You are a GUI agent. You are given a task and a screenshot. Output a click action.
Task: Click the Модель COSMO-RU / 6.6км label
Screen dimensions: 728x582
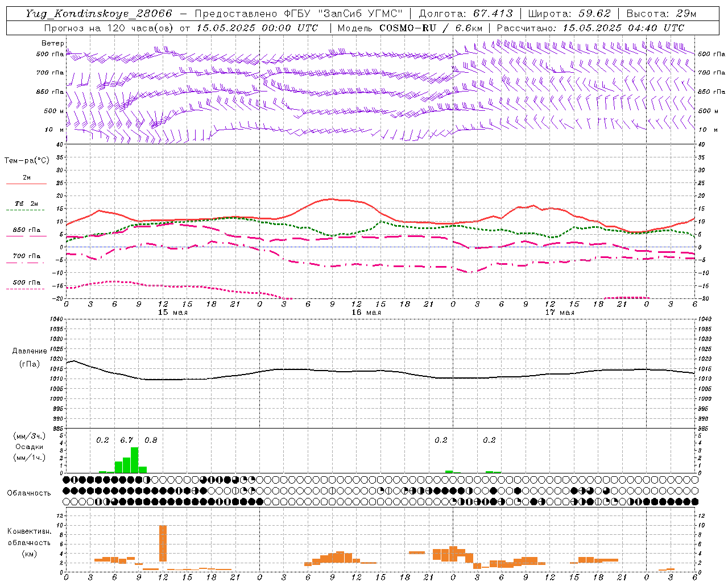pos(409,28)
